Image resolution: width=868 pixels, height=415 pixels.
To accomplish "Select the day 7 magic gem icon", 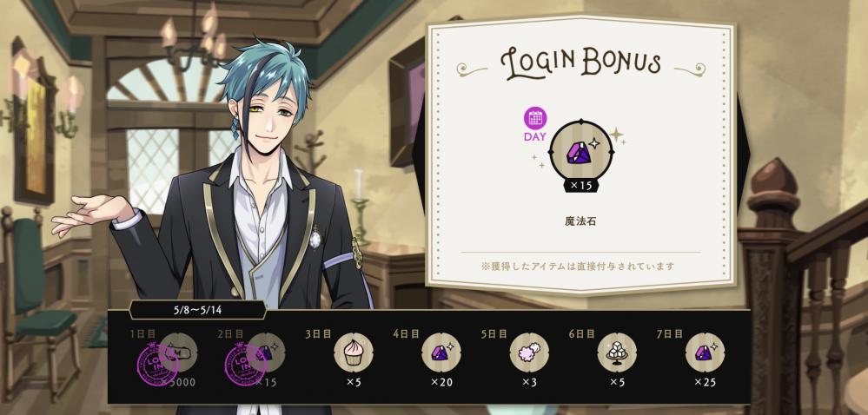I will [705, 352].
